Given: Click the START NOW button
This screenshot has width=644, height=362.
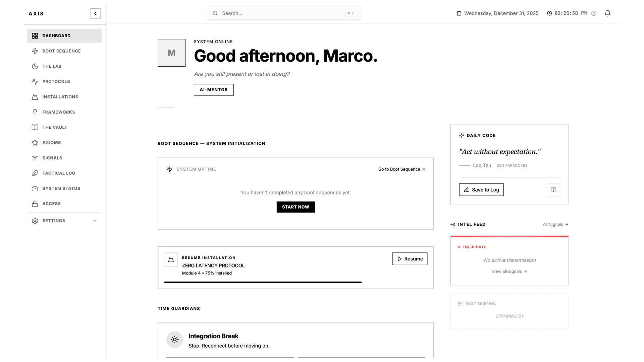Looking at the screenshot, I should [x=296, y=207].
